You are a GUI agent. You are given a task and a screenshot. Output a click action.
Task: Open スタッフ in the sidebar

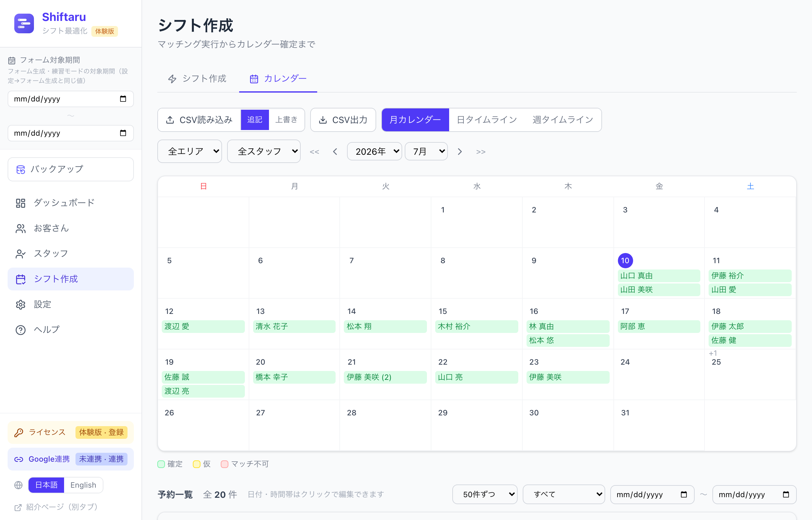coord(71,254)
